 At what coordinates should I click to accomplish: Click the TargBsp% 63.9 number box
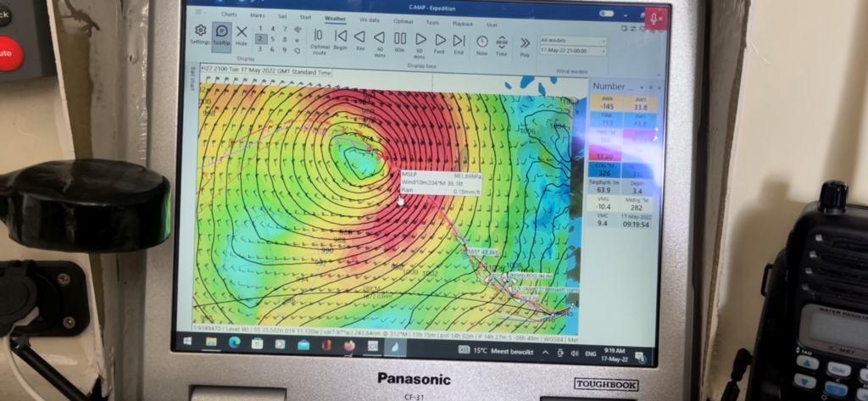coord(604,187)
